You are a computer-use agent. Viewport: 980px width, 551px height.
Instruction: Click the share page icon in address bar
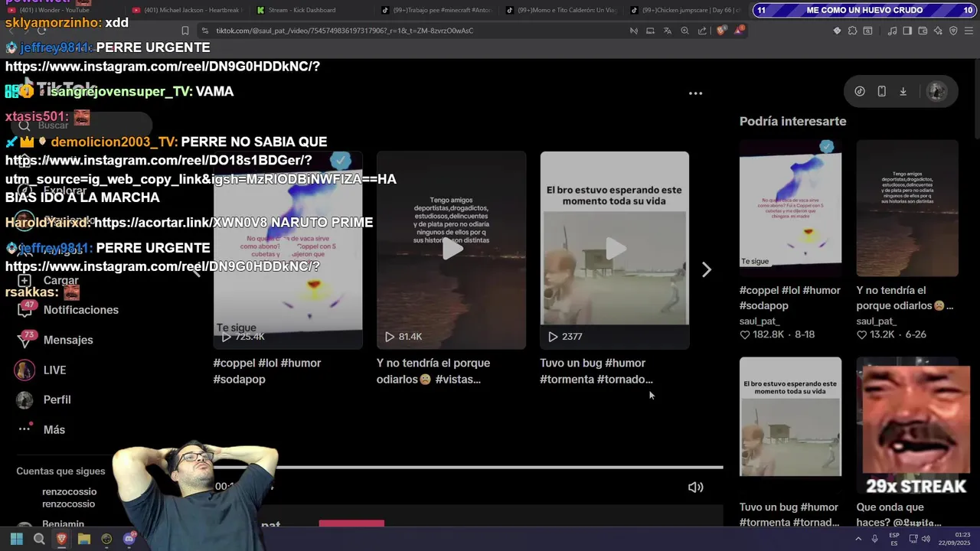[x=702, y=31]
